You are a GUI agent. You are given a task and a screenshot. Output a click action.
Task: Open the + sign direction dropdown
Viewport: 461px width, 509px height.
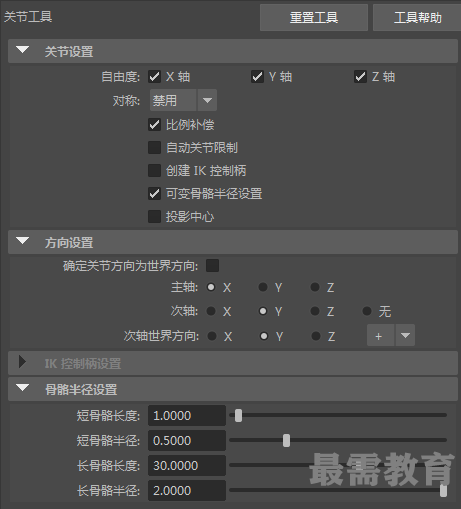tap(391, 335)
